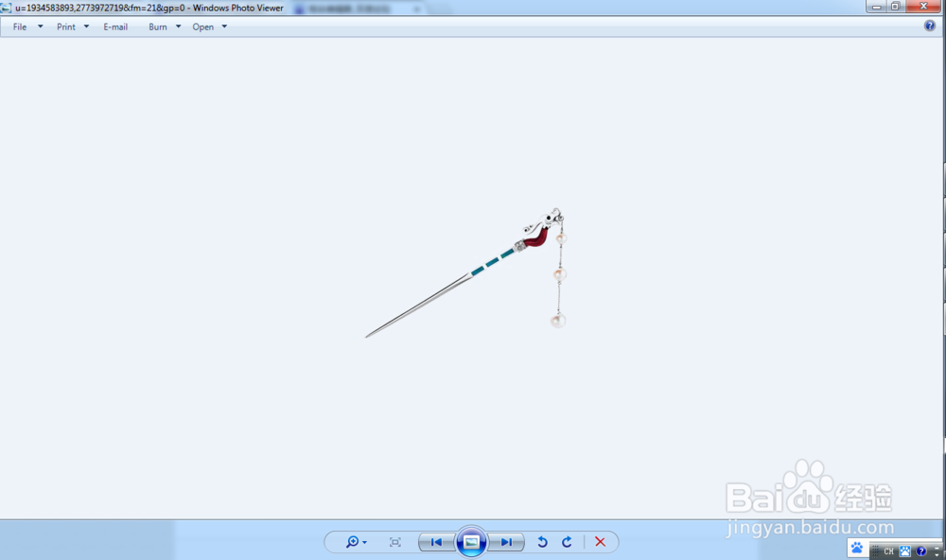The image size is (946, 560).
Task: Open the Open menu
Action: (202, 26)
